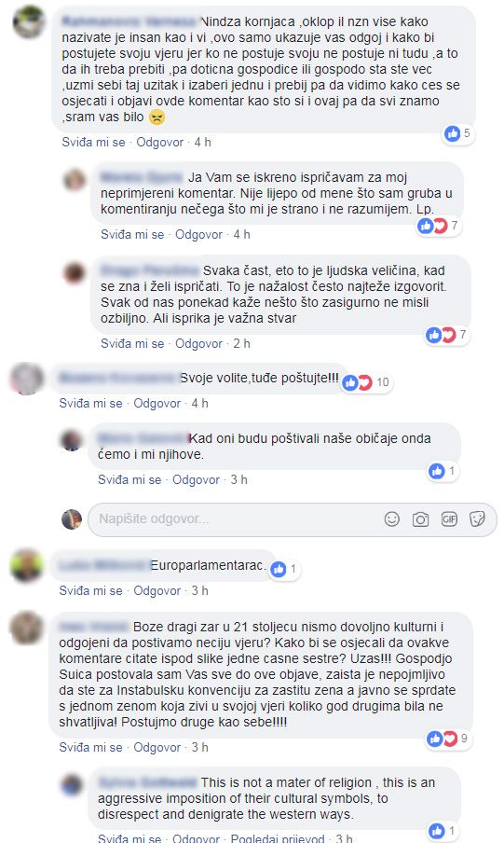Open sticker picker in reply box

[477, 518]
